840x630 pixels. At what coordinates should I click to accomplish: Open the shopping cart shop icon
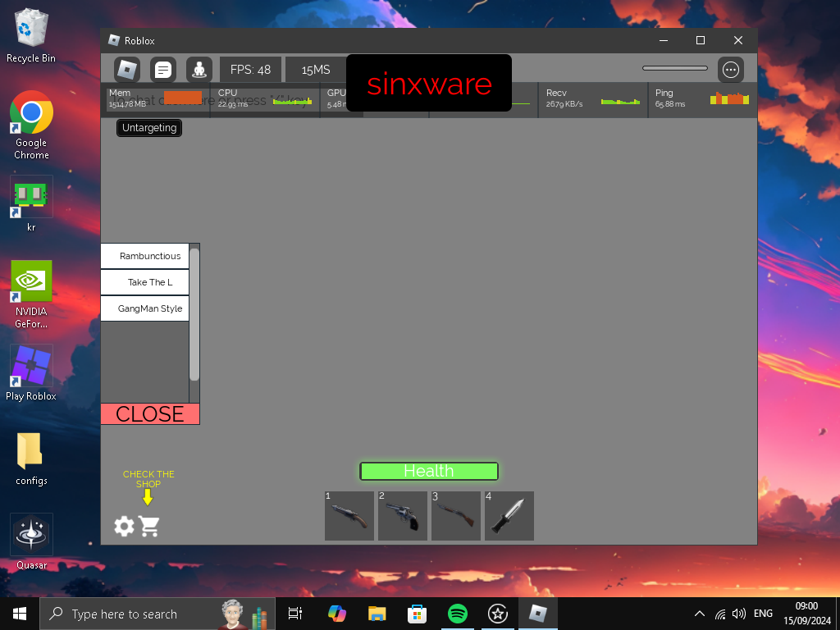tap(149, 526)
